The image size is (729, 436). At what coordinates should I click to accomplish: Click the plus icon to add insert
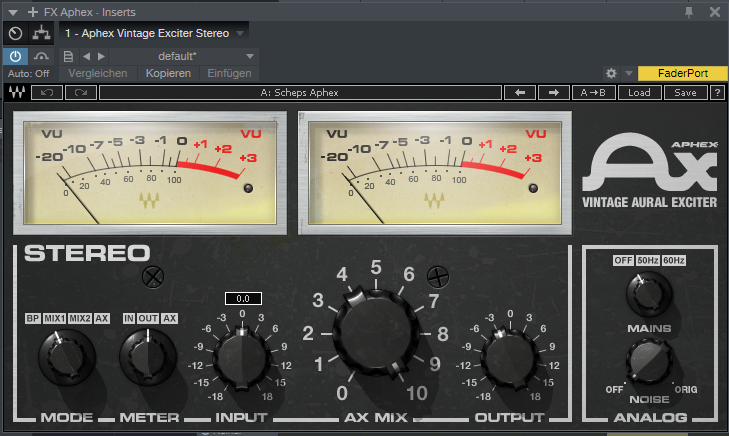click(x=33, y=12)
